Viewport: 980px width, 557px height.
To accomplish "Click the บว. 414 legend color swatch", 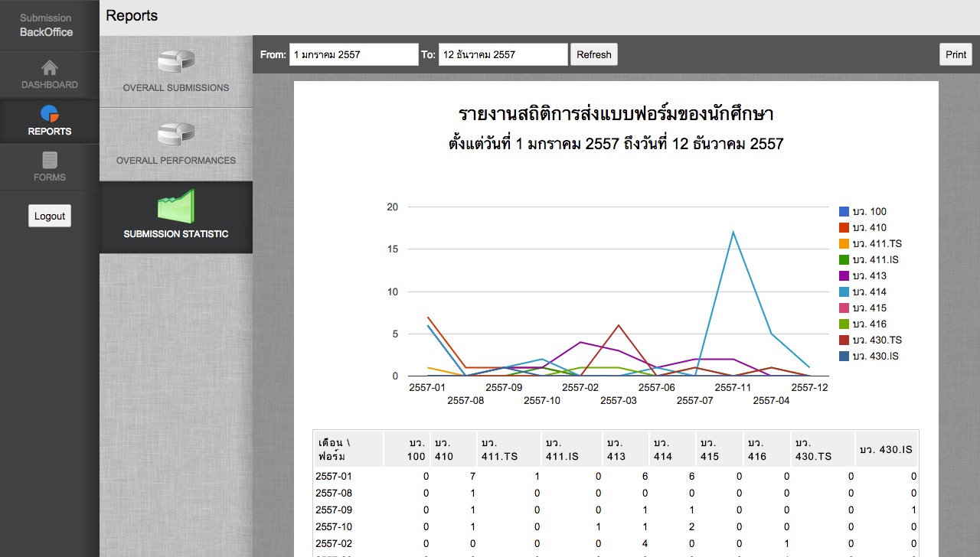I will [x=844, y=292].
